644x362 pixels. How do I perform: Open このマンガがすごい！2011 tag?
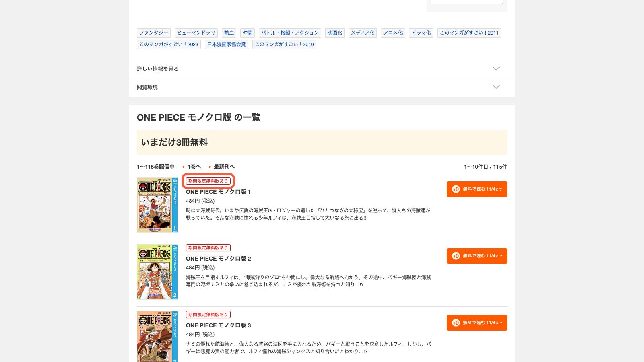pyautogui.click(x=469, y=33)
